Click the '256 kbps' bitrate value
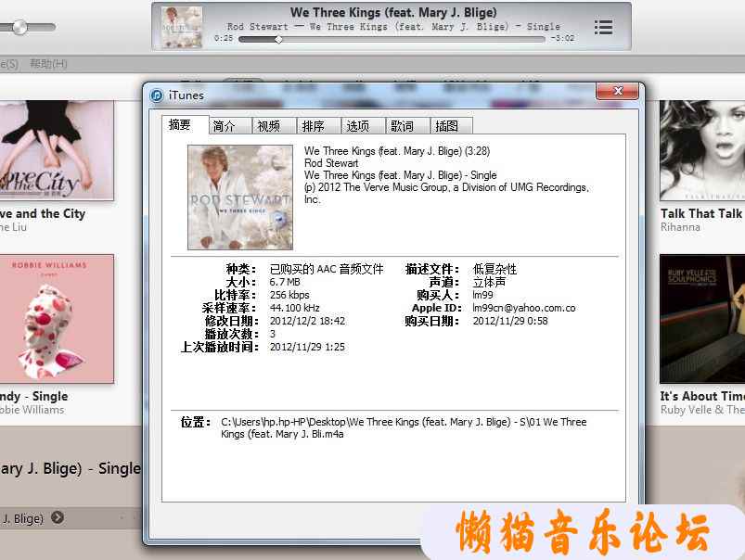Viewport: 745px width, 560px height. 289,295
